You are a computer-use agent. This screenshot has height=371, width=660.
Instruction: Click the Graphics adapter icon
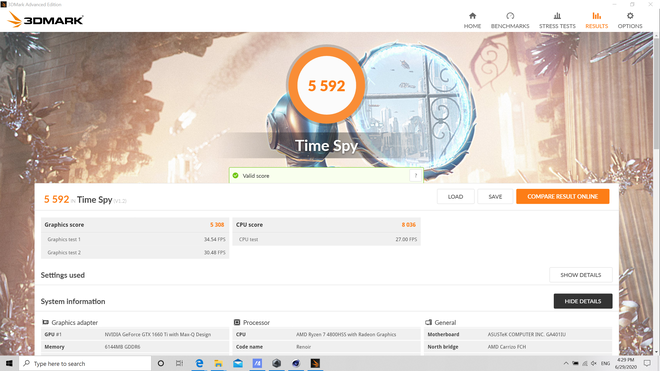tap(45, 322)
